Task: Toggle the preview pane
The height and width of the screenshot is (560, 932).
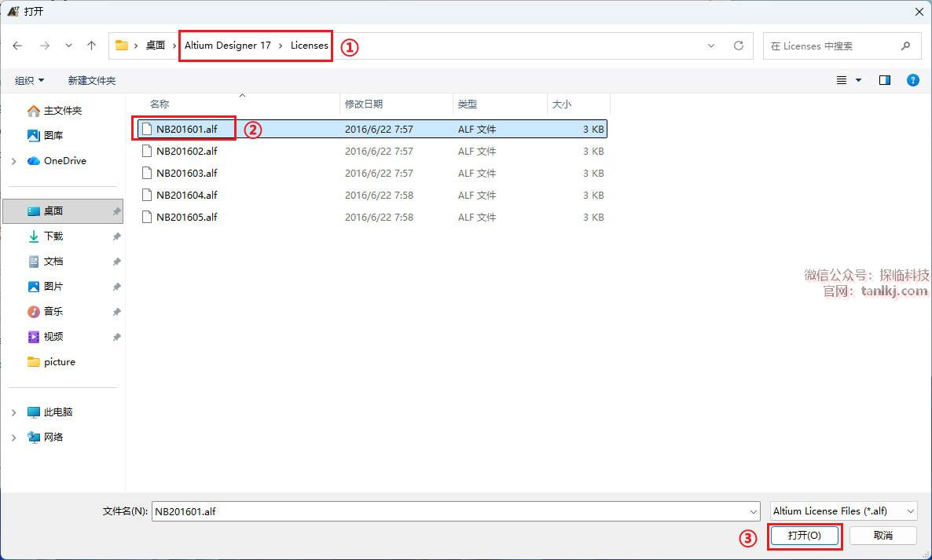Action: pos(884,80)
